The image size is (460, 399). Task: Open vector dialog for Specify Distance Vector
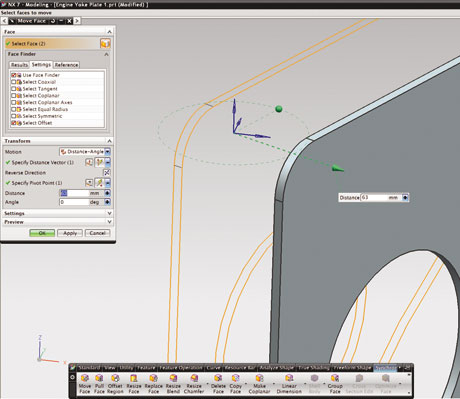[x=89, y=162]
